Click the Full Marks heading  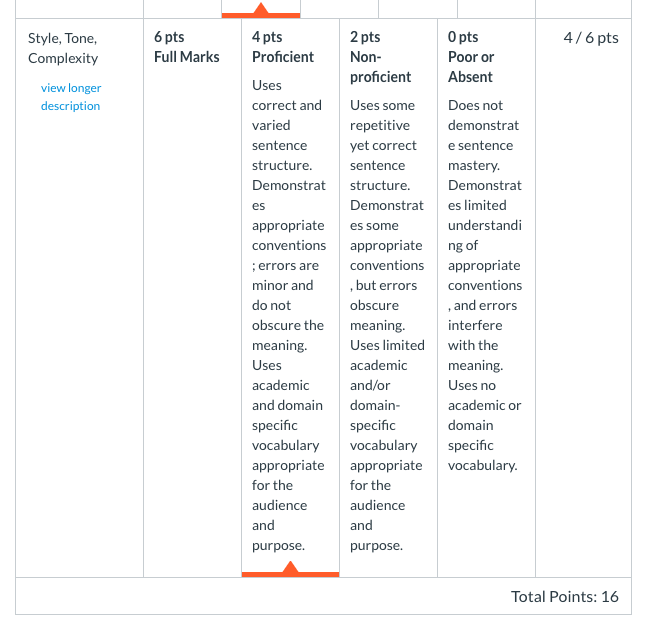(187, 57)
